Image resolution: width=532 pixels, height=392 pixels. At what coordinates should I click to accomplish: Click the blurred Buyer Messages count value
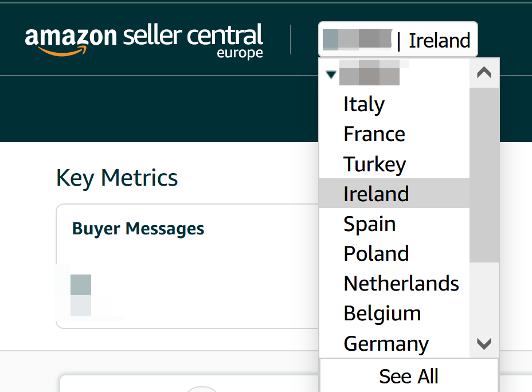tap(81, 295)
